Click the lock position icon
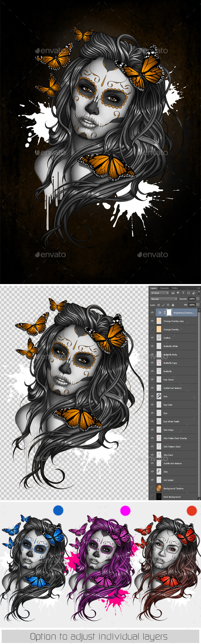 (168, 305)
